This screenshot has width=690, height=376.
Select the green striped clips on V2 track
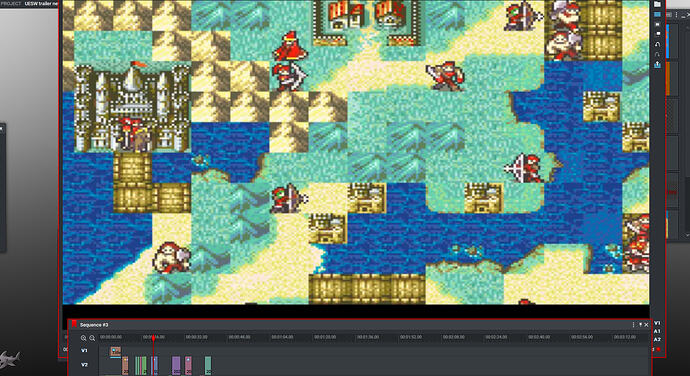coord(140,365)
